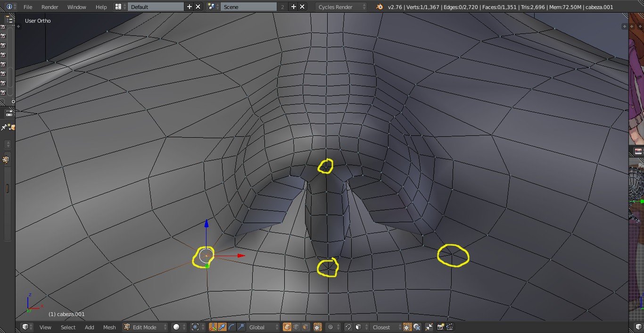This screenshot has width=644, height=333.
Task: Open the Global transform orientation dropdown
Action: click(x=264, y=327)
